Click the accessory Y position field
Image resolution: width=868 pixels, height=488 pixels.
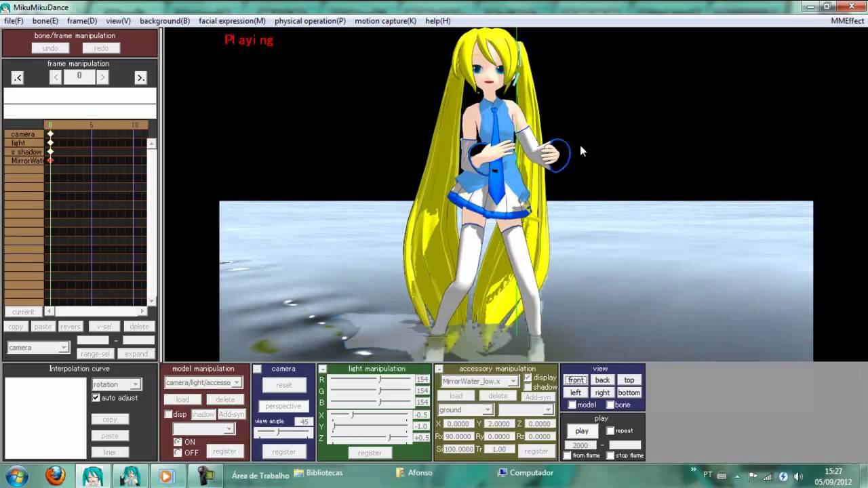click(x=499, y=424)
